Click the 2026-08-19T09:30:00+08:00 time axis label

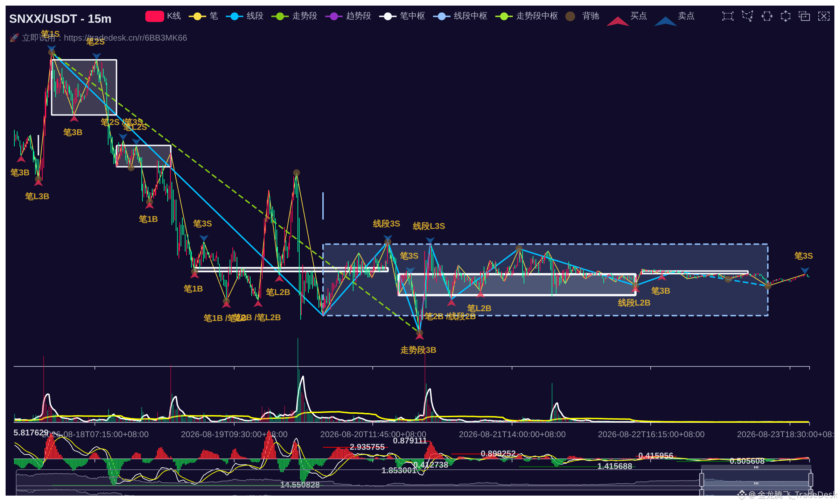tap(234, 434)
